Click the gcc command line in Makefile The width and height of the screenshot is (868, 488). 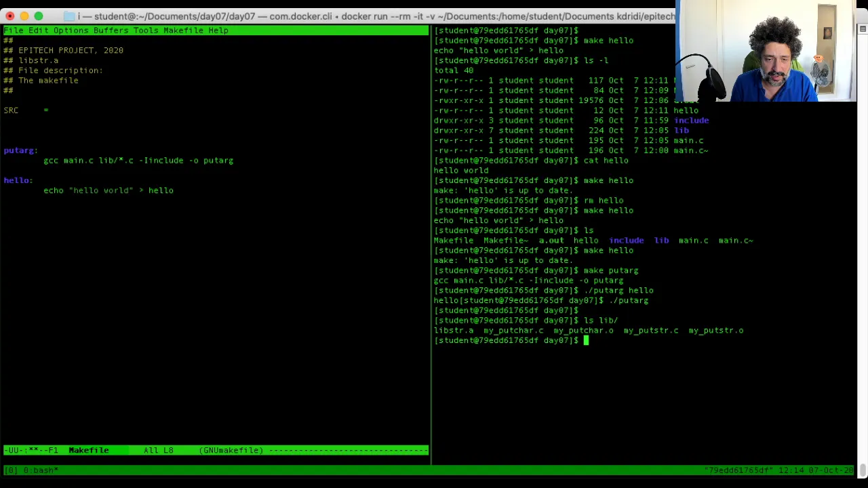coord(138,161)
